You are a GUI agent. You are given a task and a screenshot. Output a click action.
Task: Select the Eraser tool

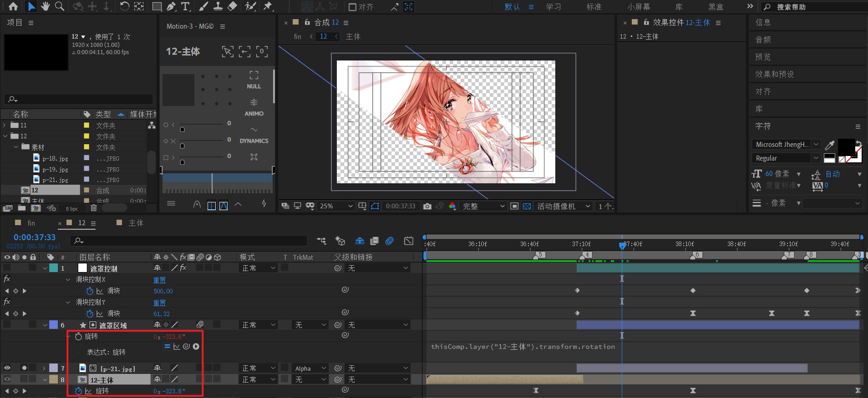(232, 6)
